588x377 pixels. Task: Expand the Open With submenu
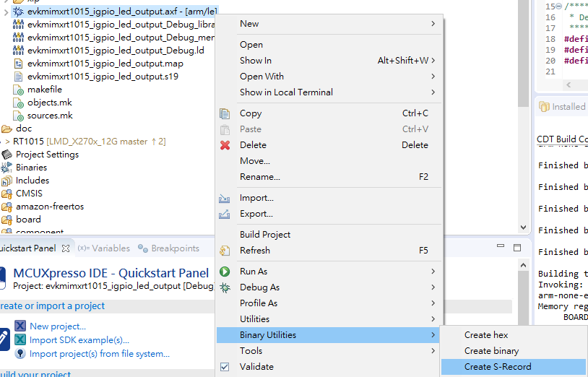tap(433, 77)
